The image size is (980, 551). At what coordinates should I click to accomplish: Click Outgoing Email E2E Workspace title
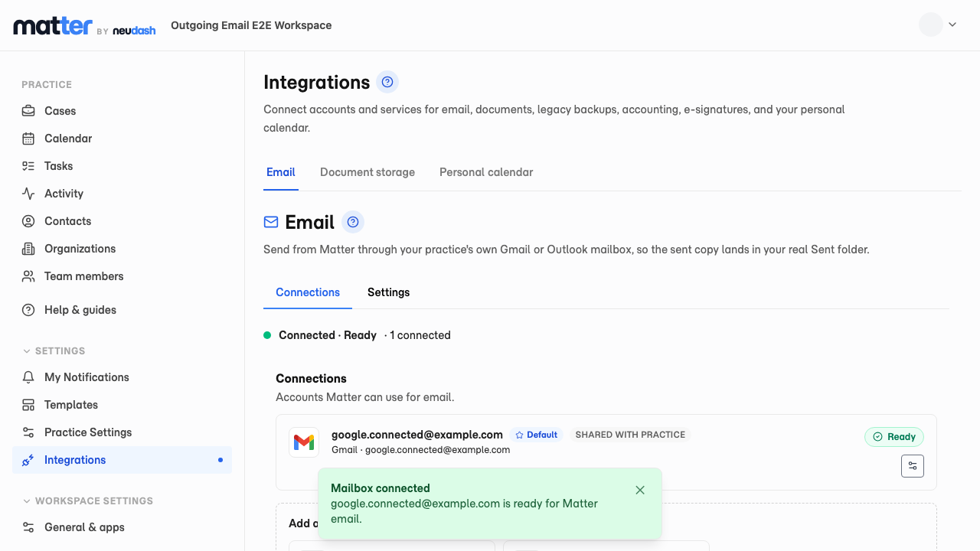(x=251, y=25)
